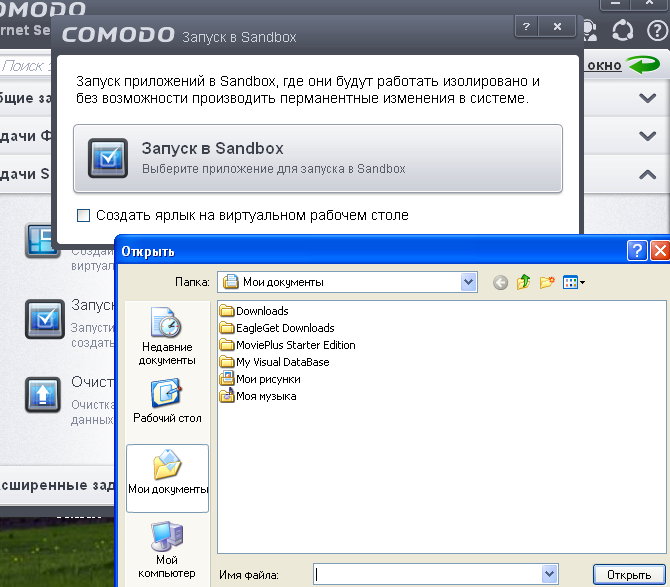Enable 'Создать ярлык на виртуальном рабочем столе' checkbox
The width and height of the screenshot is (670, 587).
(83, 215)
